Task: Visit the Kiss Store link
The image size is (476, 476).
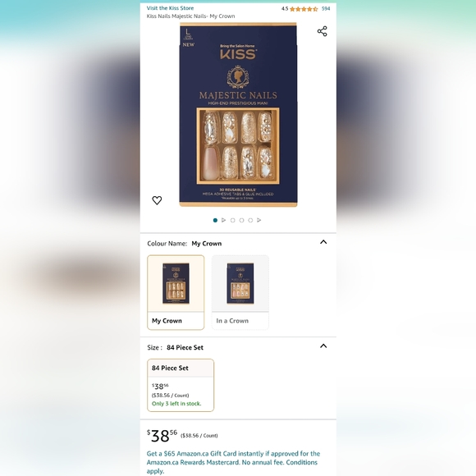Action: point(170,8)
